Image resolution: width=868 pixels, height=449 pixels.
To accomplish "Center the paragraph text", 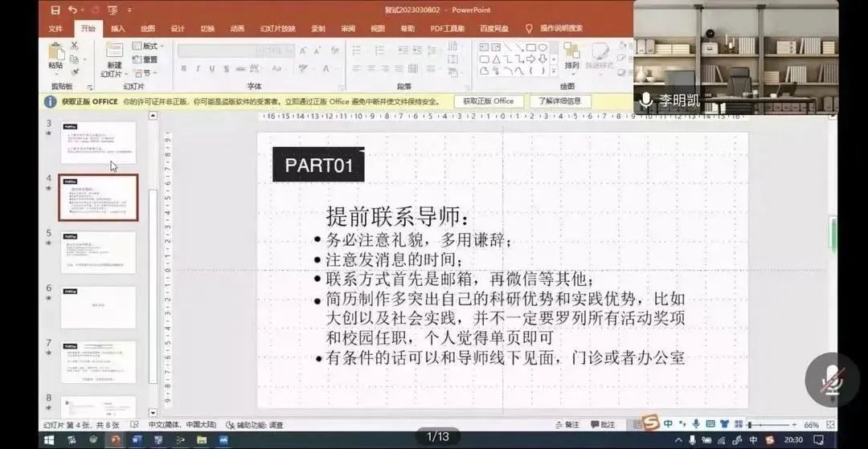I will click(x=371, y=68).
